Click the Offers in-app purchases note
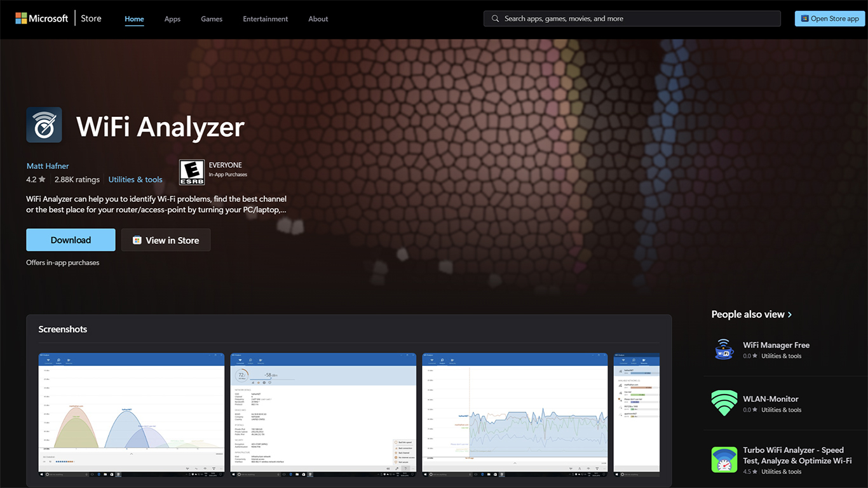The height and width of the screenshot is (488, 868). (x=63, y=262)
